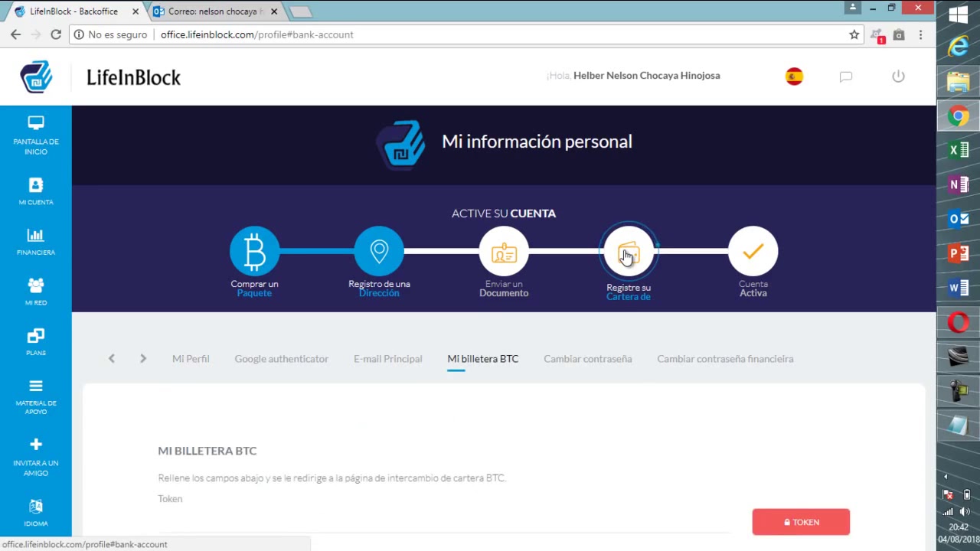Open Pantalla de Inicio in sidebar
The width and height of the screenshot is (980, 551).
point(36,135)
